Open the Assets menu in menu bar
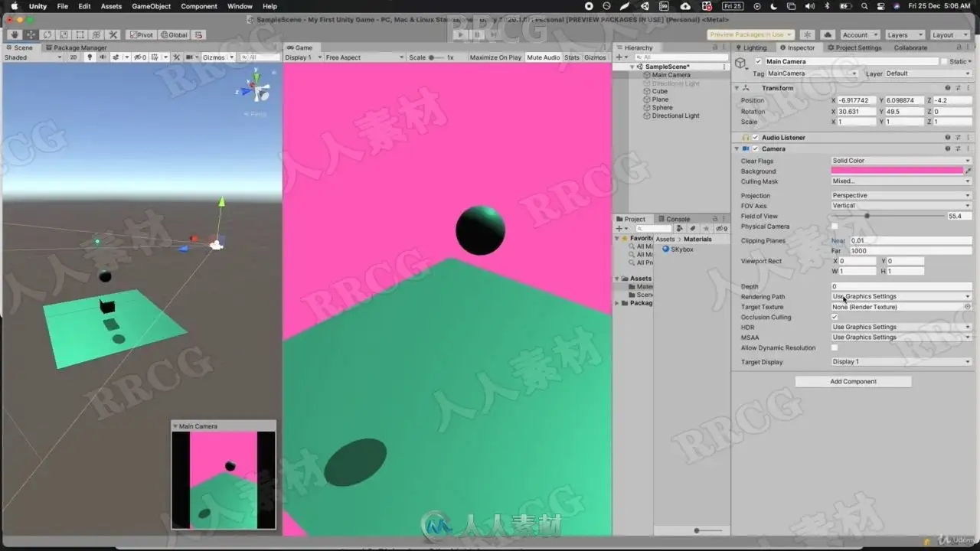This screenshot has height=551, width=980. point(111,6)
